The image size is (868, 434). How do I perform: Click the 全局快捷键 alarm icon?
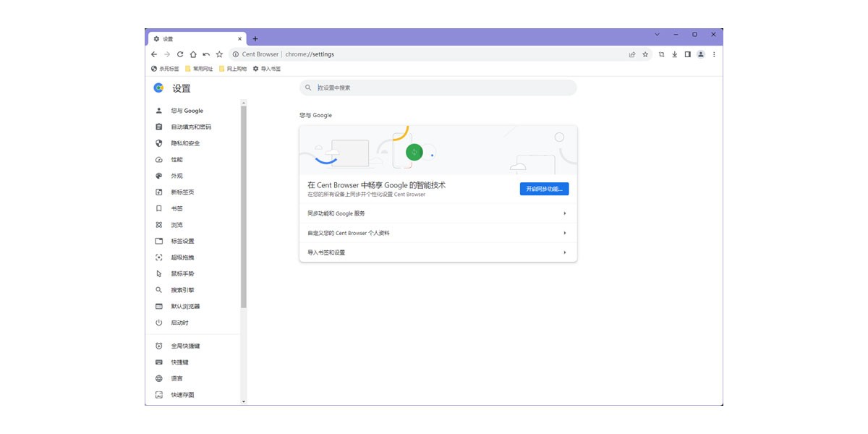[x=159, y=346]
